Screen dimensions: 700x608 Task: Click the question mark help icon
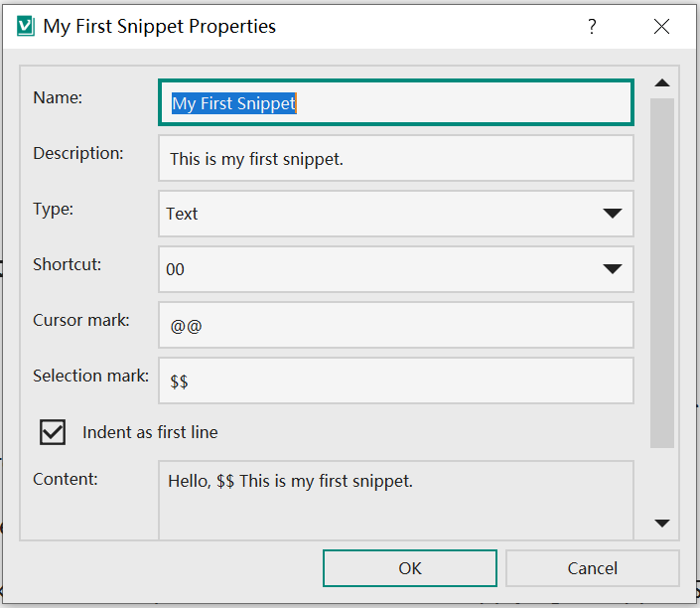(x=592, y=27)
